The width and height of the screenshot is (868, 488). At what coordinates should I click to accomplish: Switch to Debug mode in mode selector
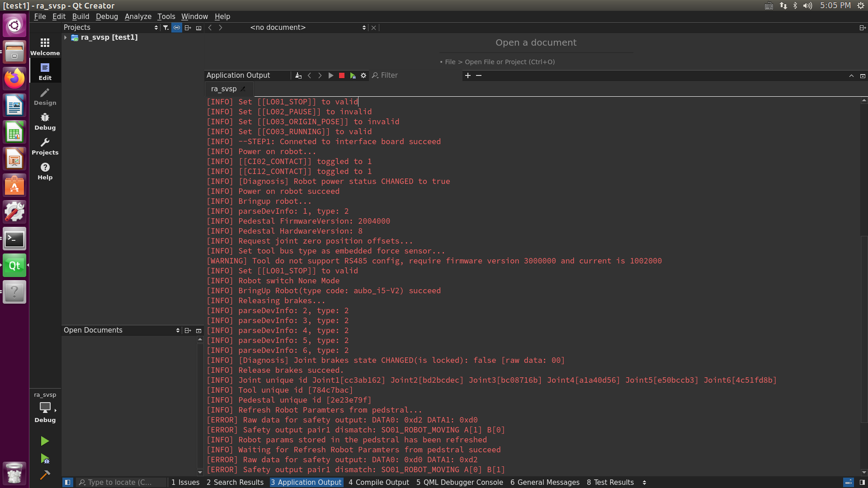point(45,121)
